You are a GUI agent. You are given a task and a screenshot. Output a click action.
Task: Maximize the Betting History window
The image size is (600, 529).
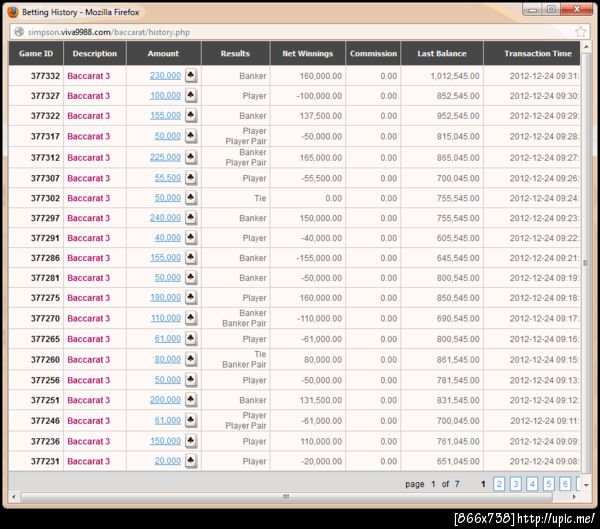(x=551, y=9)
